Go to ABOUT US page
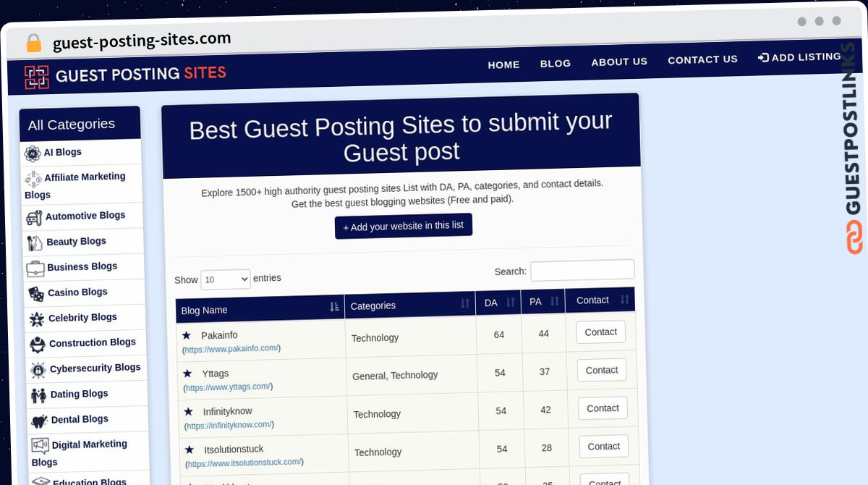 click(x=619, y=62)
